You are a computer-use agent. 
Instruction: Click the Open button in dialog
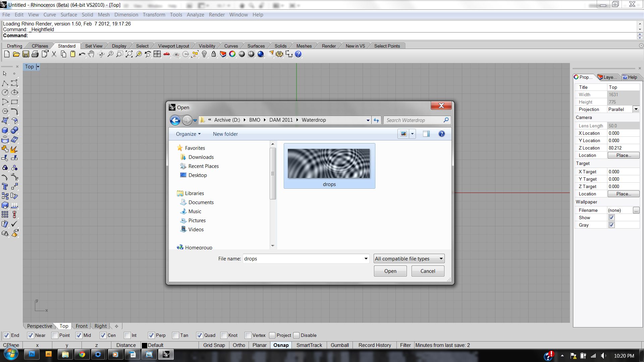[x=390, y=271]
